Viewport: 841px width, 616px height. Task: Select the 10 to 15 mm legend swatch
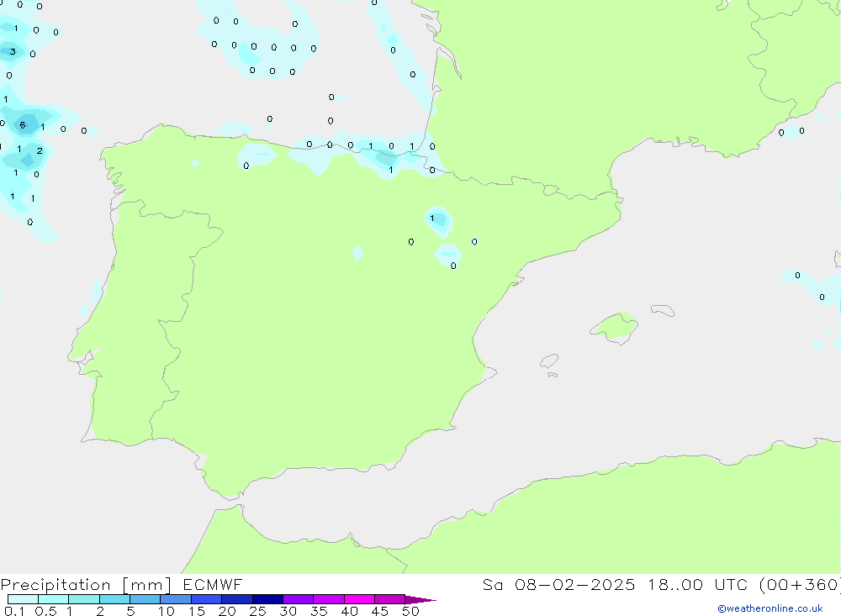176,599
